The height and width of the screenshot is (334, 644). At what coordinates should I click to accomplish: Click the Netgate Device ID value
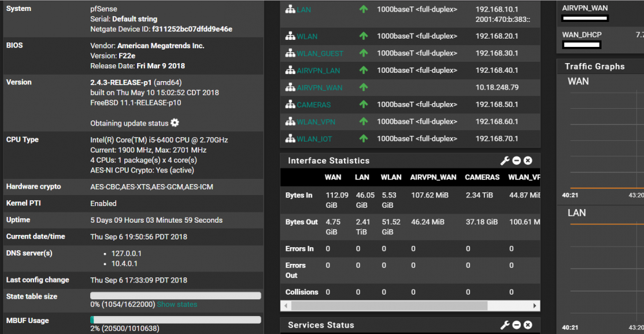[x=192, y=29]
